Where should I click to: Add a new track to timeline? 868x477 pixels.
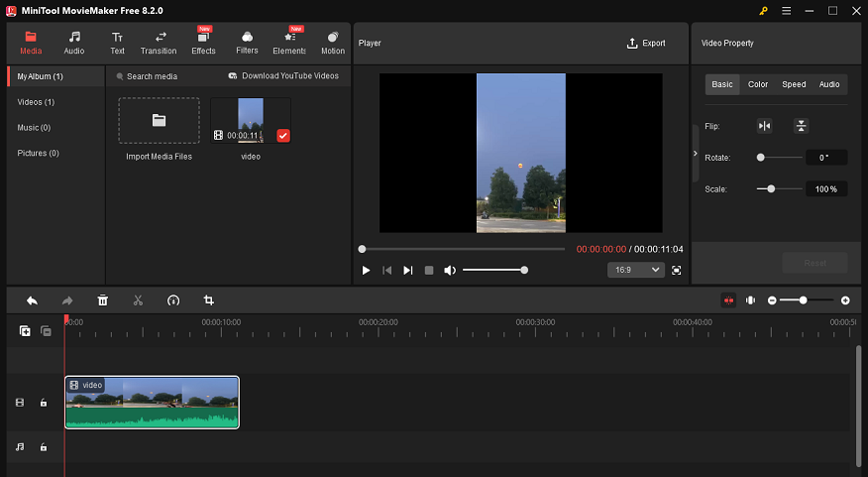click(25, 331)
